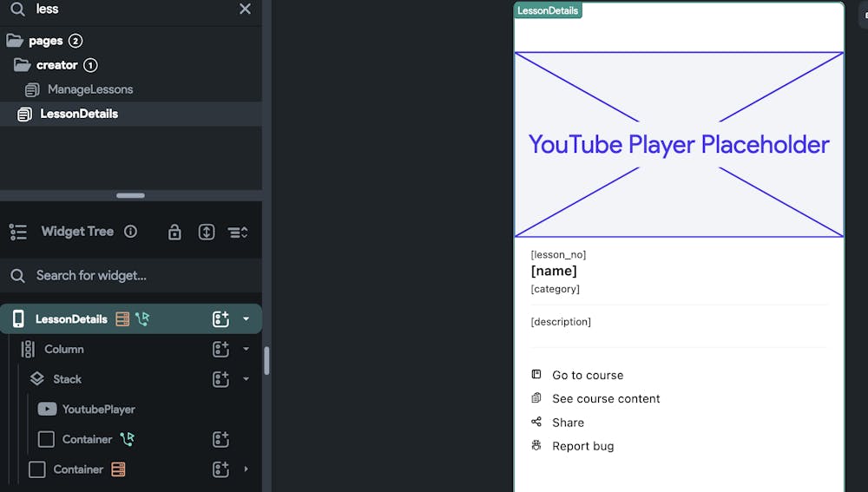Collapse the Stack node arrow
The height and width of the screenshot is (492, 868).
(x=246, y=379)
